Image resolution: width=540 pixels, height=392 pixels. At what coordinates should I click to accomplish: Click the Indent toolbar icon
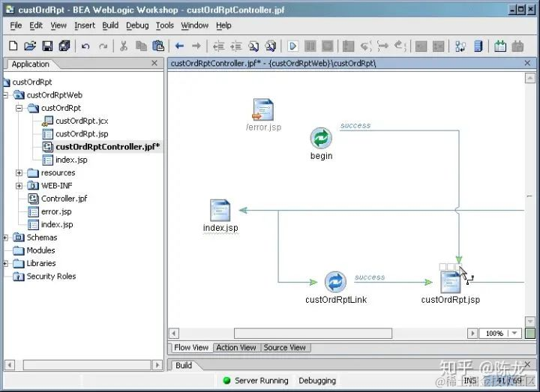pos(235,46)
